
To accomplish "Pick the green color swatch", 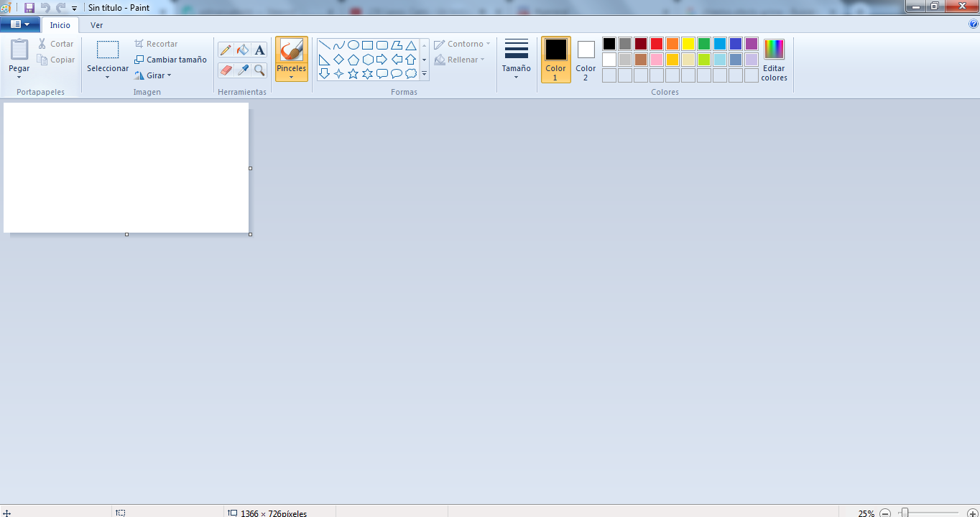I will click(x=704, y=44).
